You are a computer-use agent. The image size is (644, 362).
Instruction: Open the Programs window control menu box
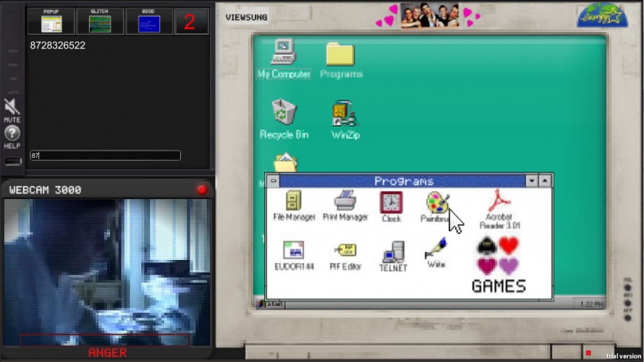273,181
